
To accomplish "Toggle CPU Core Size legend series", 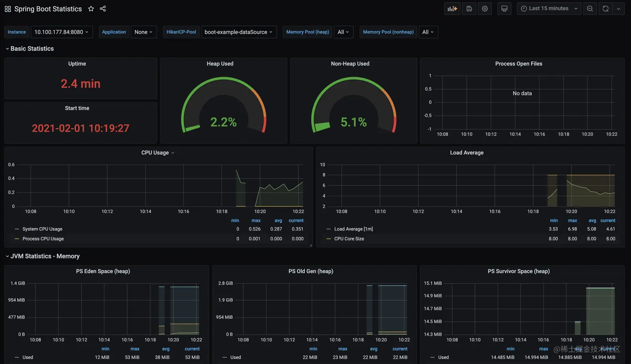I will (x=349, y=239).
